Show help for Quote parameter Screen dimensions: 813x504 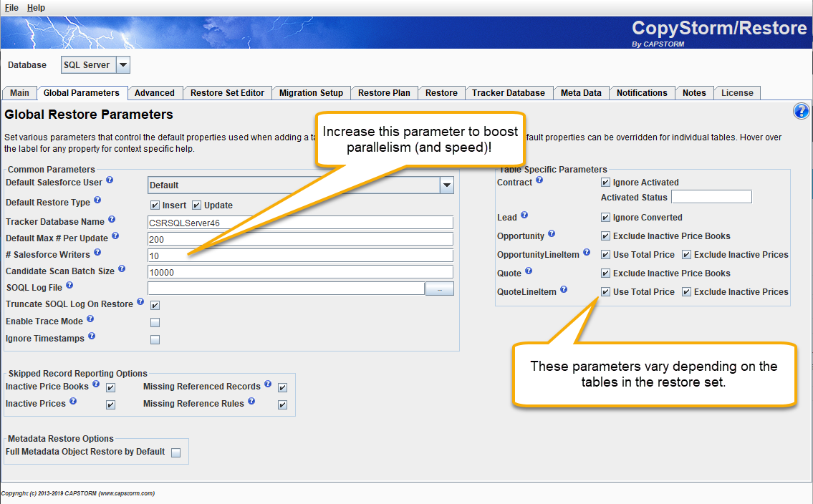529,271
